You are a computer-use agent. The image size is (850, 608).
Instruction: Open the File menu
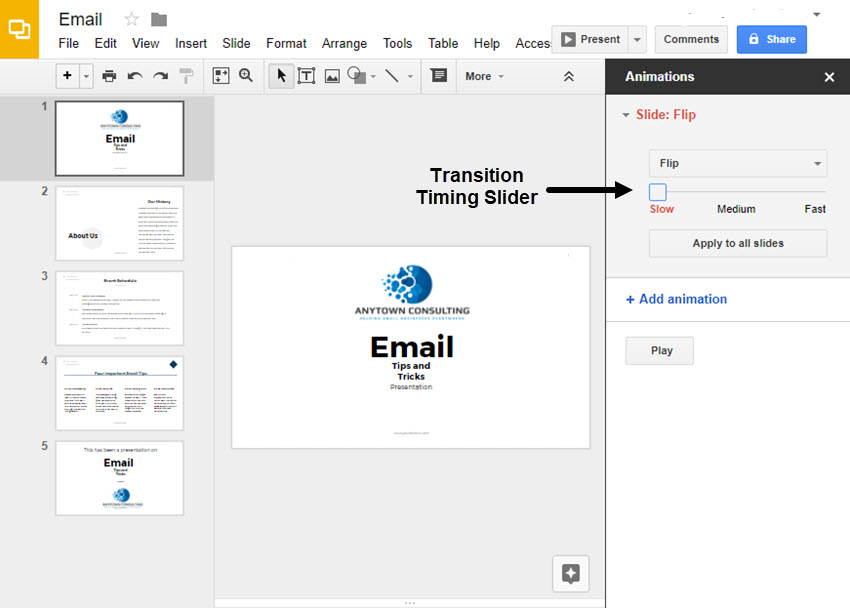point(68,43)
